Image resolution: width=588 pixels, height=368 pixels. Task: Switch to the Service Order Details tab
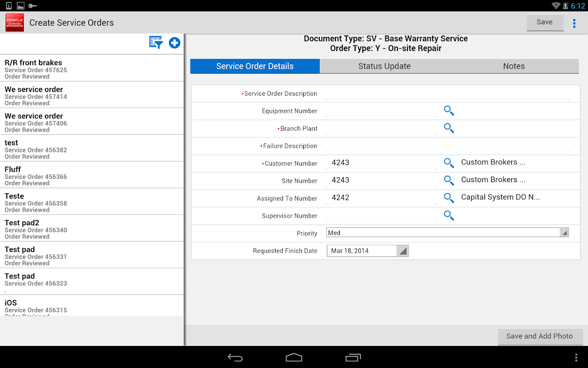click(255, 66)
